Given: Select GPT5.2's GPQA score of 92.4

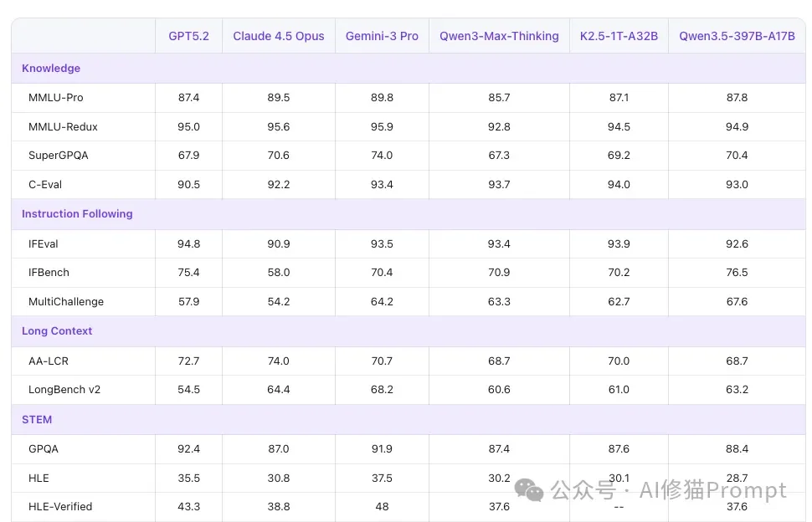Looking at the screenshot, I should pyautogui.click(x=188, y=448).
